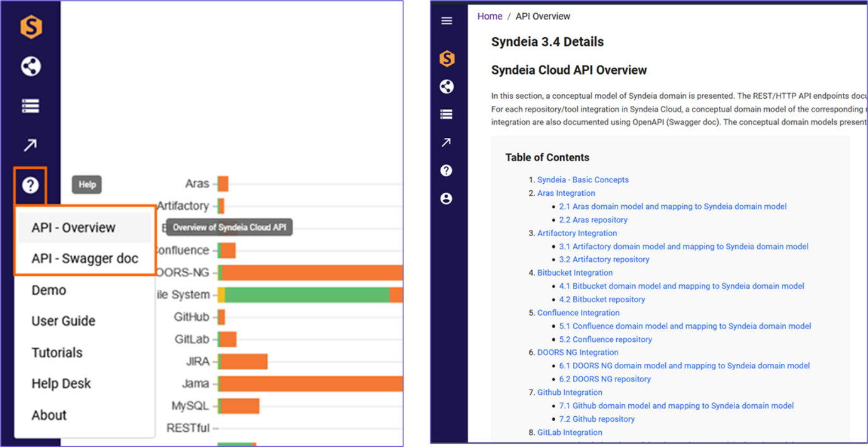
Task: Click the orange Aras bar in the chart
Action: (x=223, y=184)
